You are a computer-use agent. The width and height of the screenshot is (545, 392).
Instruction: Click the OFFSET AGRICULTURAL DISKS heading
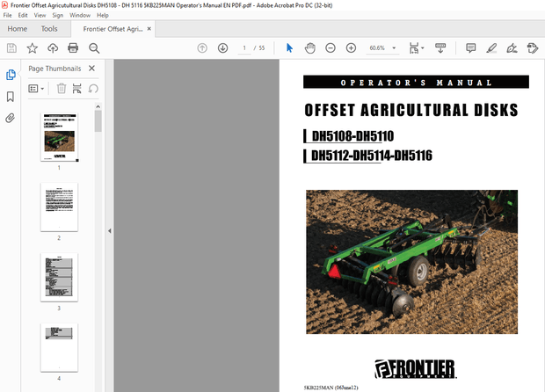[x=411, y=110]
